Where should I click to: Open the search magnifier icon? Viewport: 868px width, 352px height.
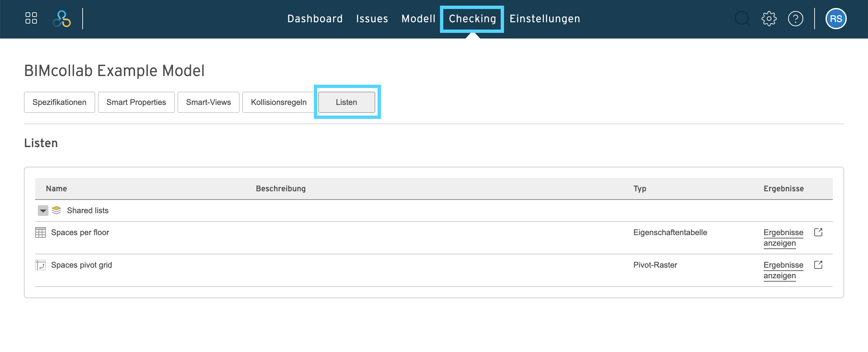point(742,19)
